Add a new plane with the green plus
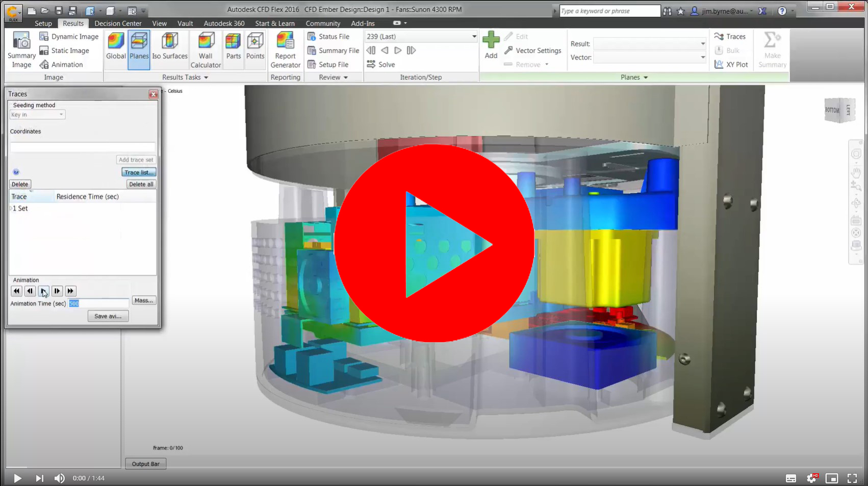 [491, 46]
